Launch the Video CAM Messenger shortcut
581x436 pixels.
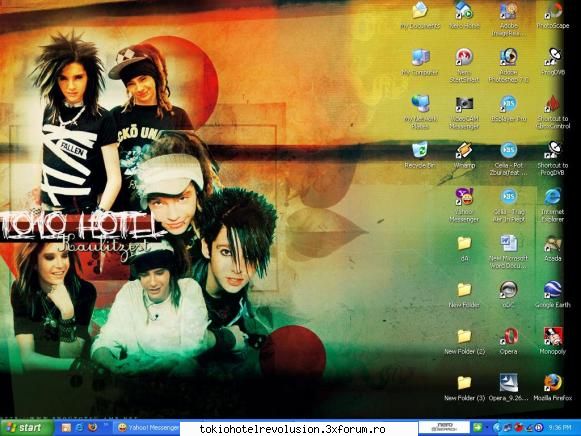click(464, 112)
